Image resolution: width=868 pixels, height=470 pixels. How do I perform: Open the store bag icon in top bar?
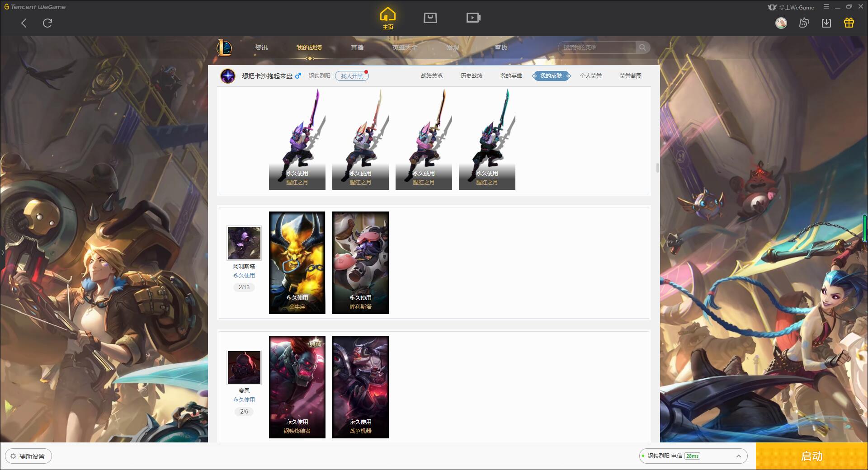[430, 18]
